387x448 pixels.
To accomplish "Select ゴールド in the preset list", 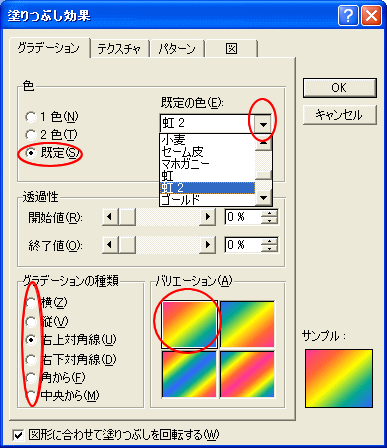I will pyautogui.click(x=207, y=200).
